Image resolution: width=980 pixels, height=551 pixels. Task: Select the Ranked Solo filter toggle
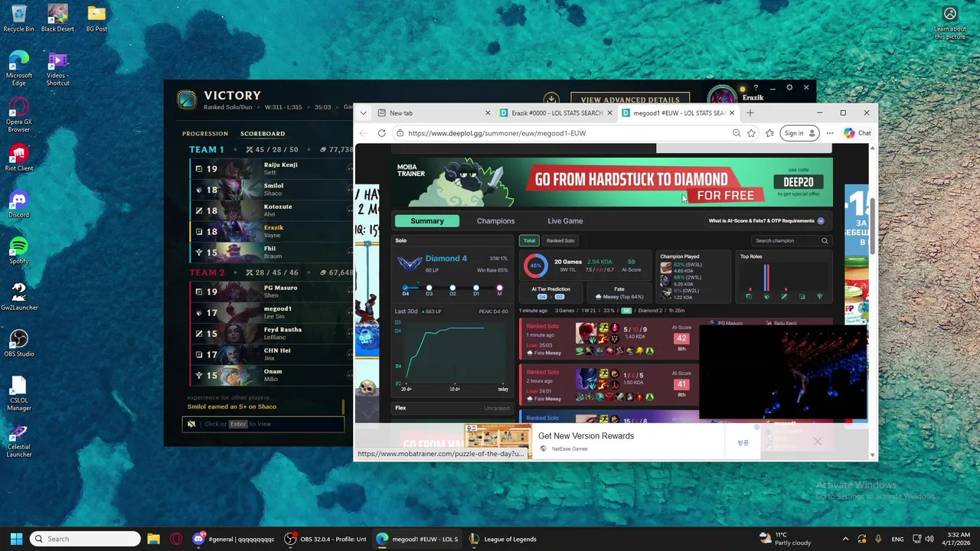(560, 240)
